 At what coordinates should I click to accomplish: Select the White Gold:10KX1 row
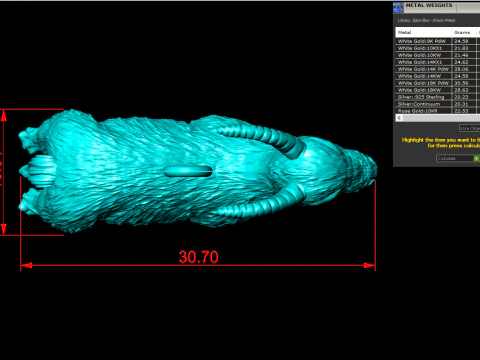click(438, 48)
